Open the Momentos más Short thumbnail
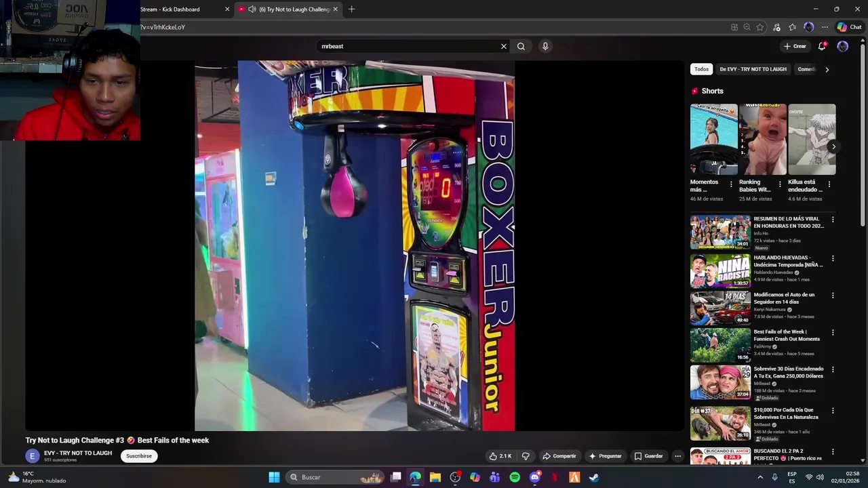Viewport: 868px width, 488px height. click(x=713, y=139)
